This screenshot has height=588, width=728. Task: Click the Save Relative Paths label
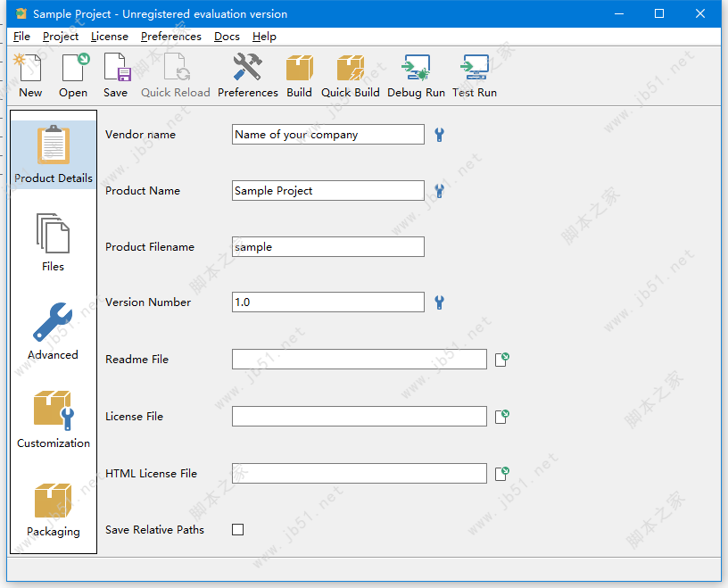pos(154,530)
